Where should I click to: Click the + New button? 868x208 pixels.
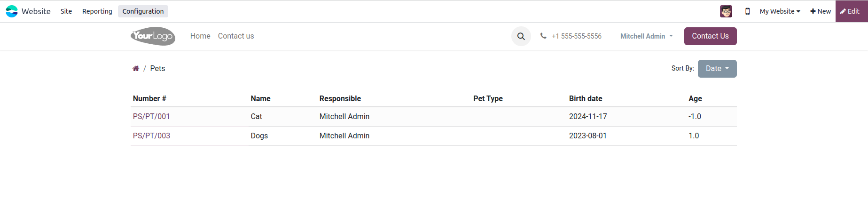[x=821, y=11]
